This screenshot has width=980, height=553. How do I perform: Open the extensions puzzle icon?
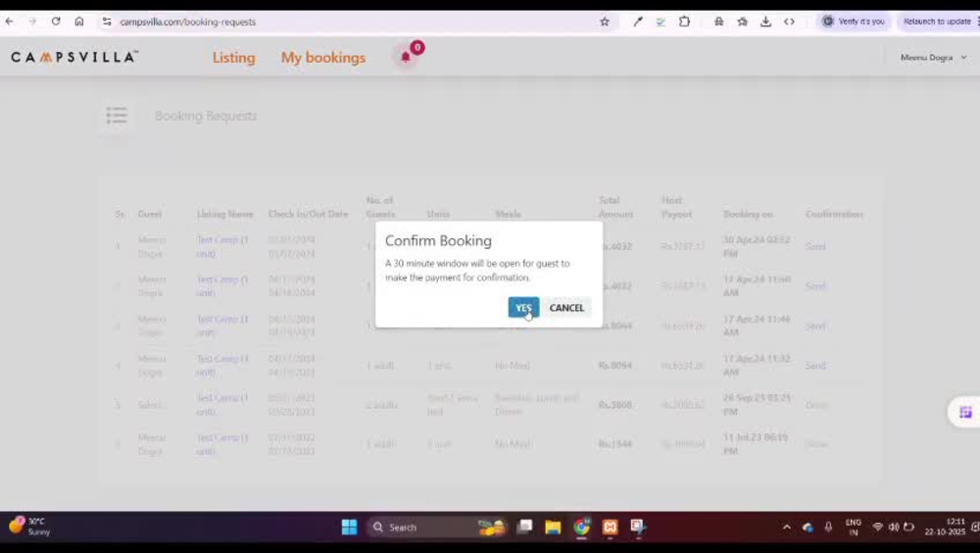click(684, 22)
